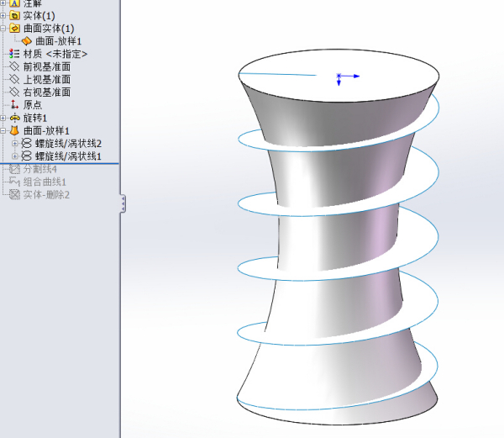Click the 上视基准面 plane icon
Screen dimensions: 504x438
pyautogui.click(x=14, y=79)
